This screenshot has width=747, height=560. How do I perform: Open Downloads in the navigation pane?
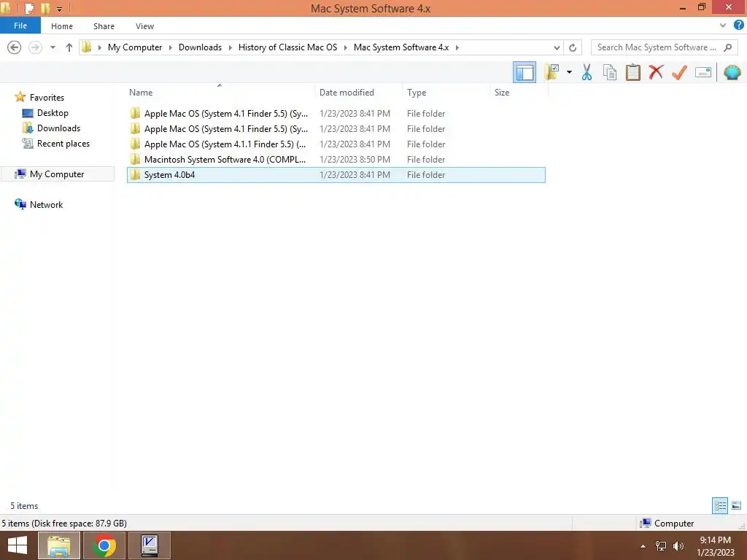[58, 128]
